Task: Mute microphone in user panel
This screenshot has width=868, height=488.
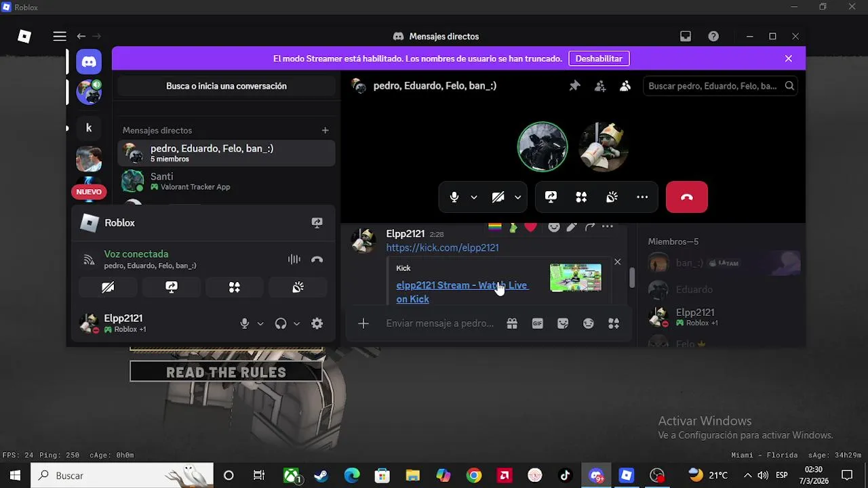Action: [245, 324]
